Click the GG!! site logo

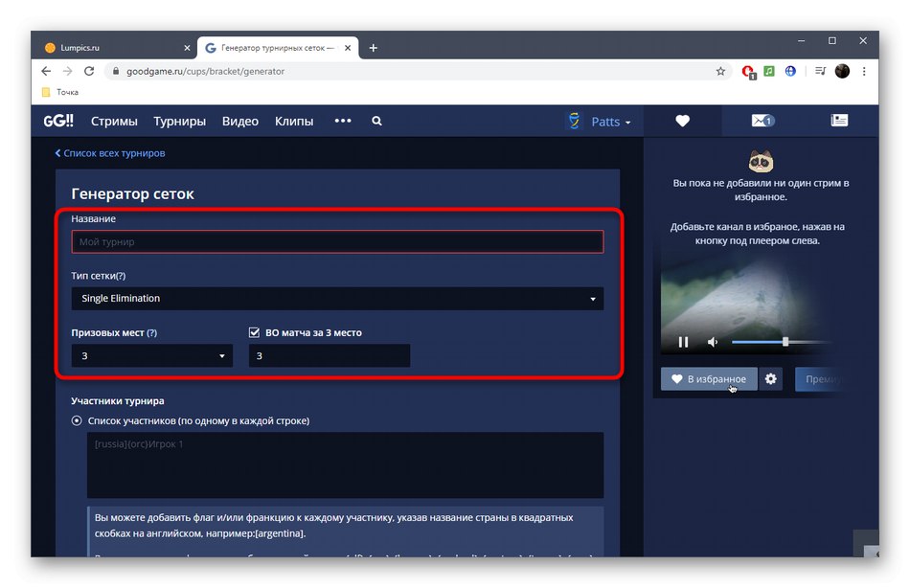click(58, 121)
